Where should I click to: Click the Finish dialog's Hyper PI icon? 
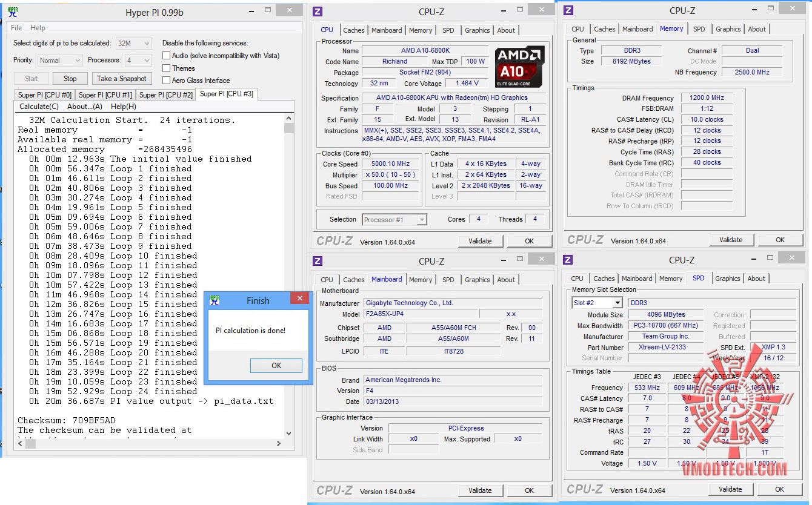(215, 300)
